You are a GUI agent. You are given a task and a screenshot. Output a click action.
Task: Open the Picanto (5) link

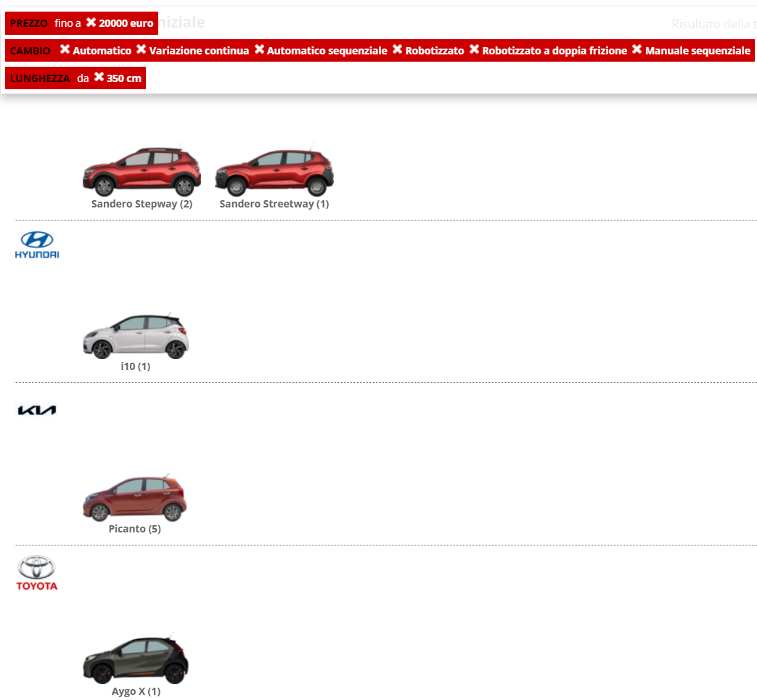pyautogui.click(x=135, y=529)
